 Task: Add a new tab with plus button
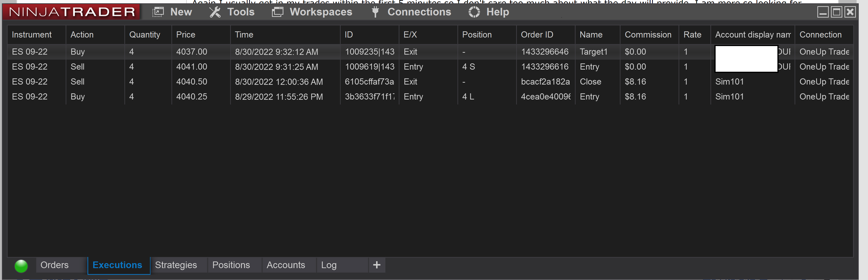pyautogui.click(x=377, y=265)
